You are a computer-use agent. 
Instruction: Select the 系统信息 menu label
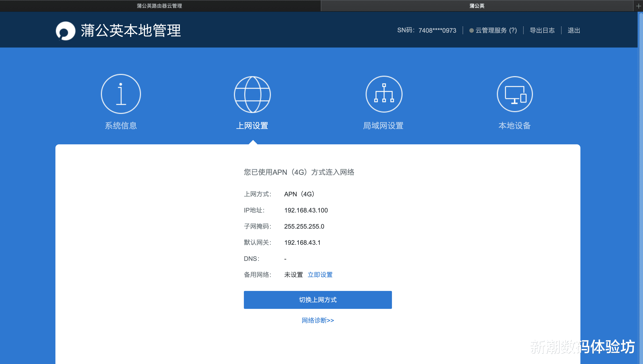(121, 126)
